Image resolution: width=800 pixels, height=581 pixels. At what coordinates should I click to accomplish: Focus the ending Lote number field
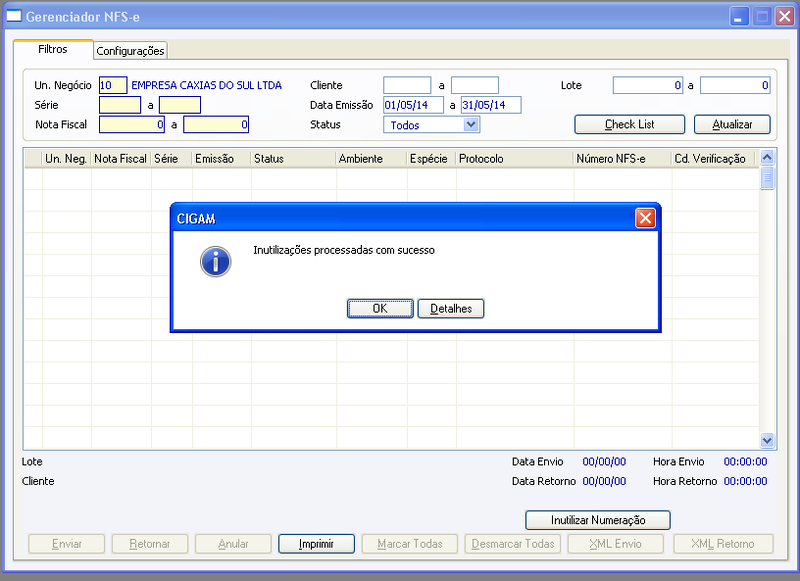click(735, 85)
